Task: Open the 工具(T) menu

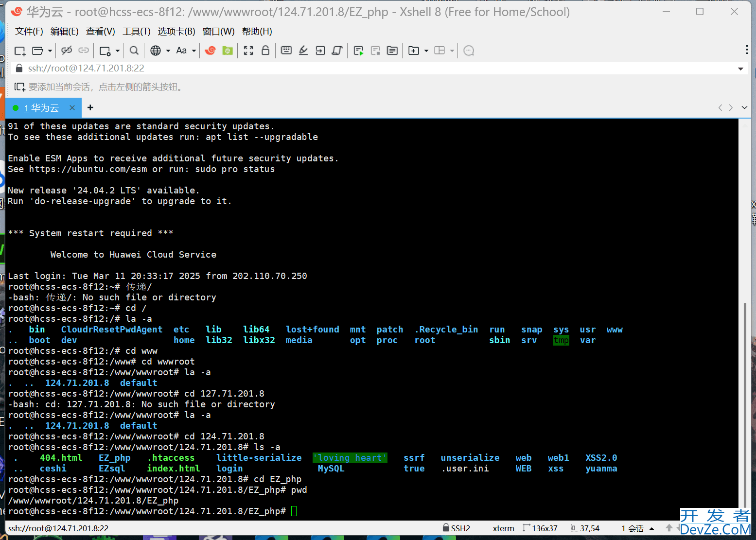Action: 137,32
